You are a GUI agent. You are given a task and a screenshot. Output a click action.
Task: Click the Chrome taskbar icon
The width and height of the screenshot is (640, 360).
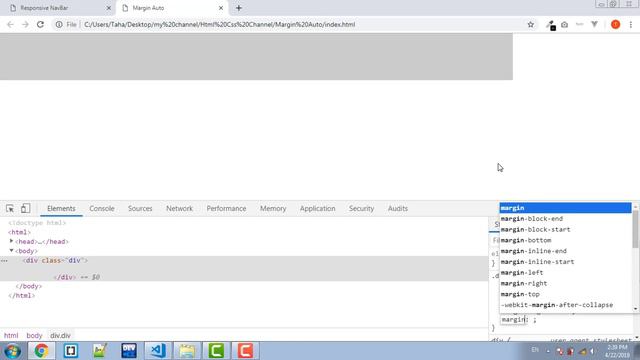(41, 351)
